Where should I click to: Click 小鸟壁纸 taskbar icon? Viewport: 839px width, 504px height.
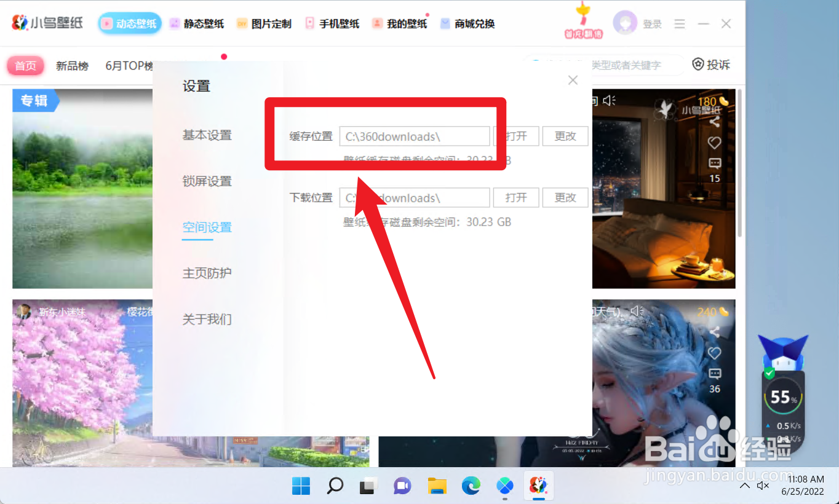(539, 486)
